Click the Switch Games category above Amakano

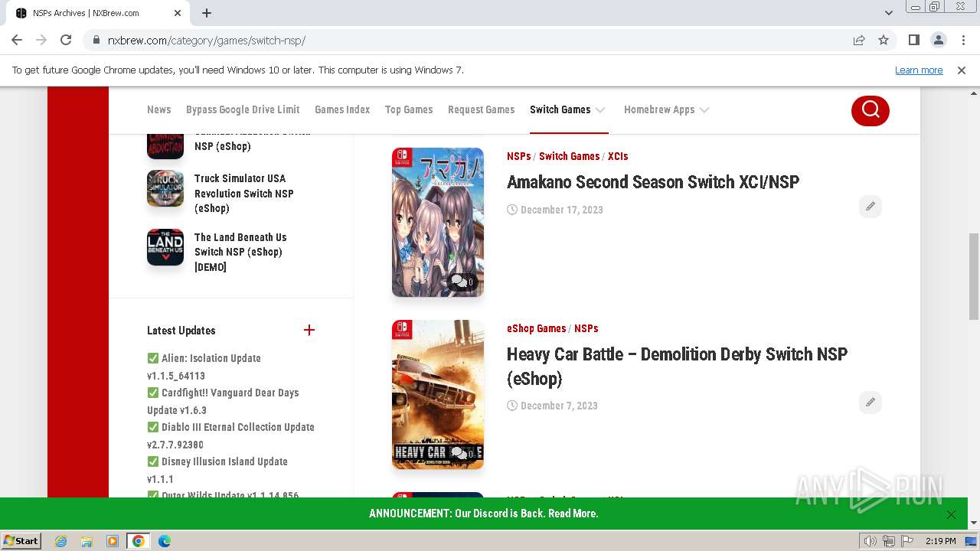pos(569,156)
